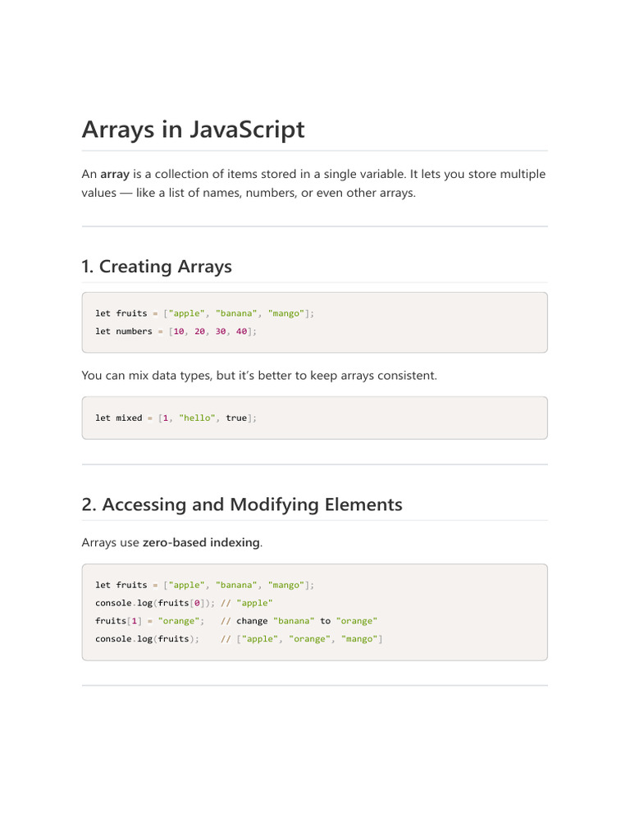
Task: Click the bold 'zero-based indexing' text
Action: [201, 543]
